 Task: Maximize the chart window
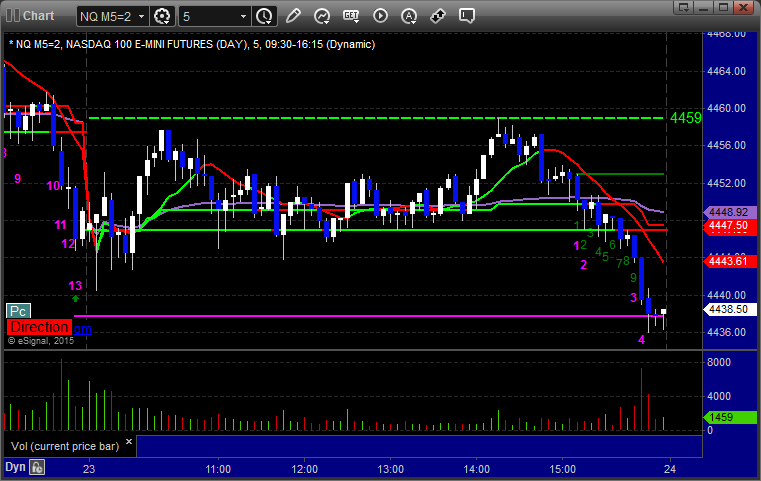coord(724,7)
